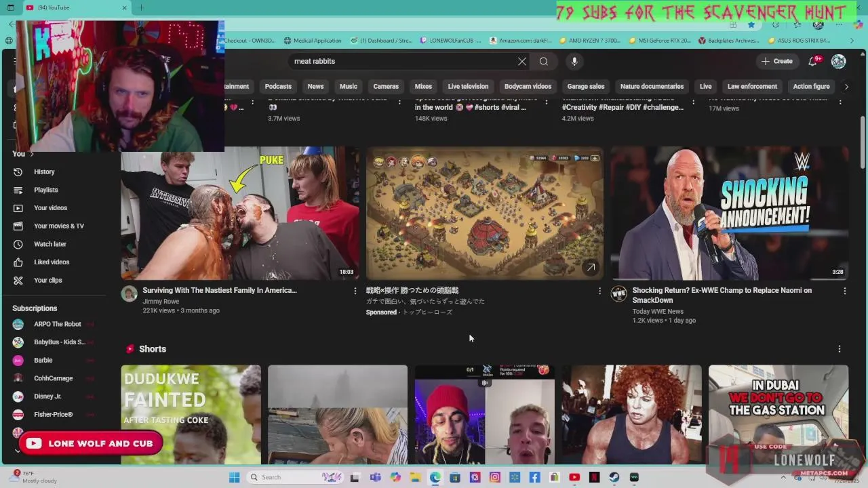Viewport: 868px width, 488px height.
Task: Select the Mixes filter chip
Action: 423,86
